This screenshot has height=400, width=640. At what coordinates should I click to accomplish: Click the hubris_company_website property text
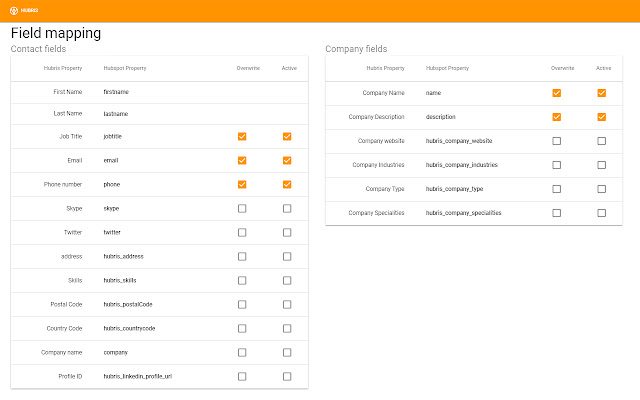459,141
